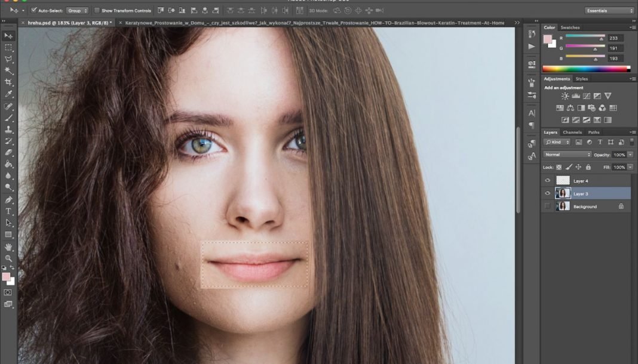Open the Kind filter dropdown in Layers panel
Image resolution: width=638 pixels, height=364 pixels.
click(x=557, y=141)
